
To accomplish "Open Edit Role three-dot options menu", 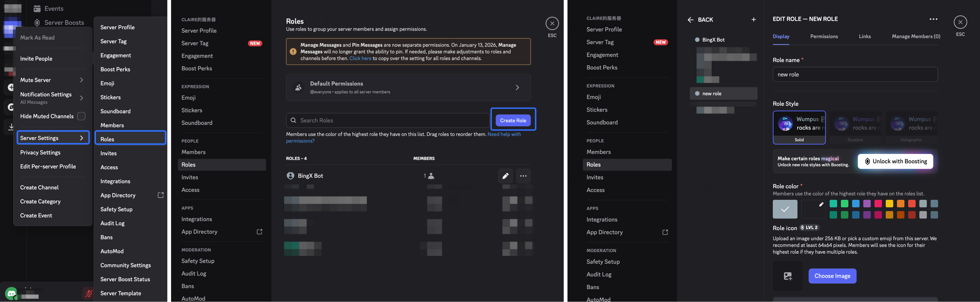I will click(933, 19).
